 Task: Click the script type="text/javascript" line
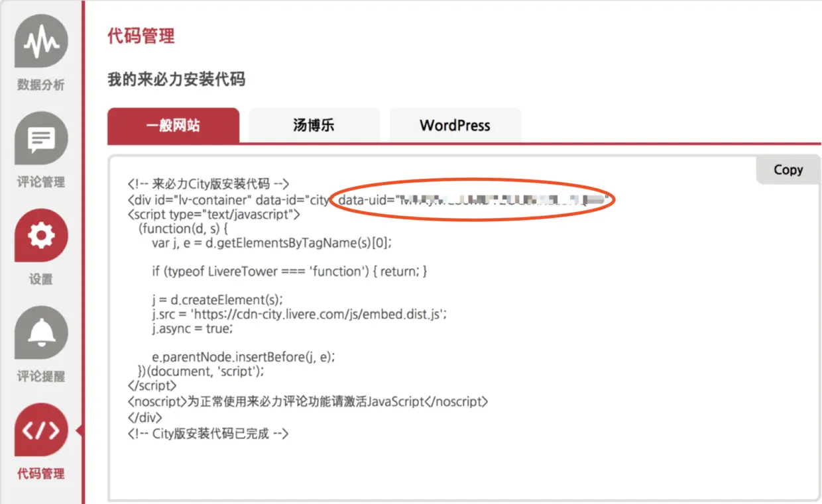[x=214, y=214]
